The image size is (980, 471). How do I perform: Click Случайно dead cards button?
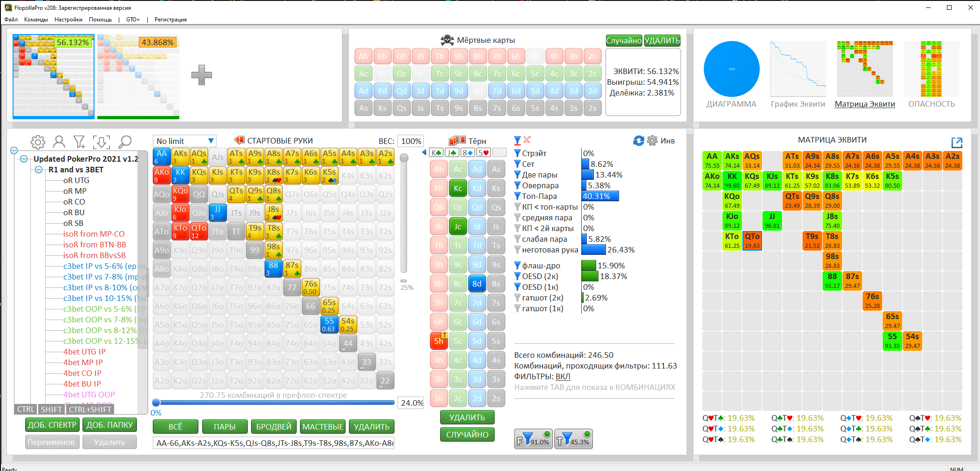point(624,41)
